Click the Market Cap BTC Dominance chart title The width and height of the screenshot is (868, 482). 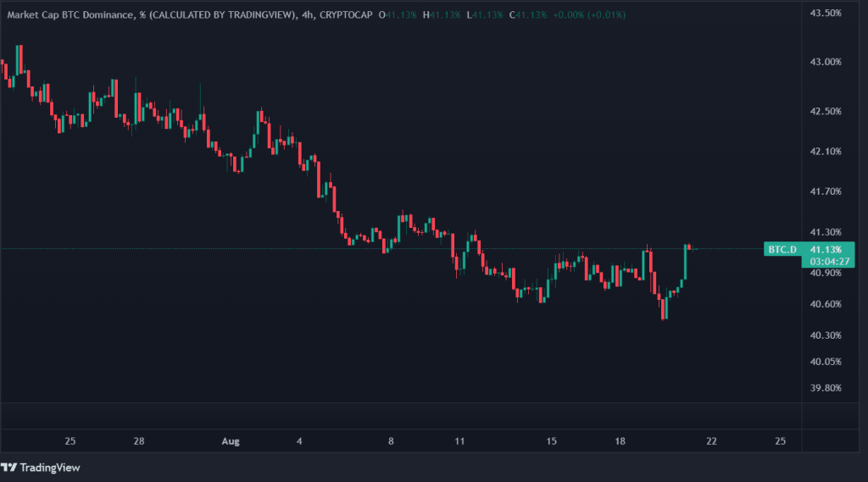pyautogui.click(x=151, y=15)
